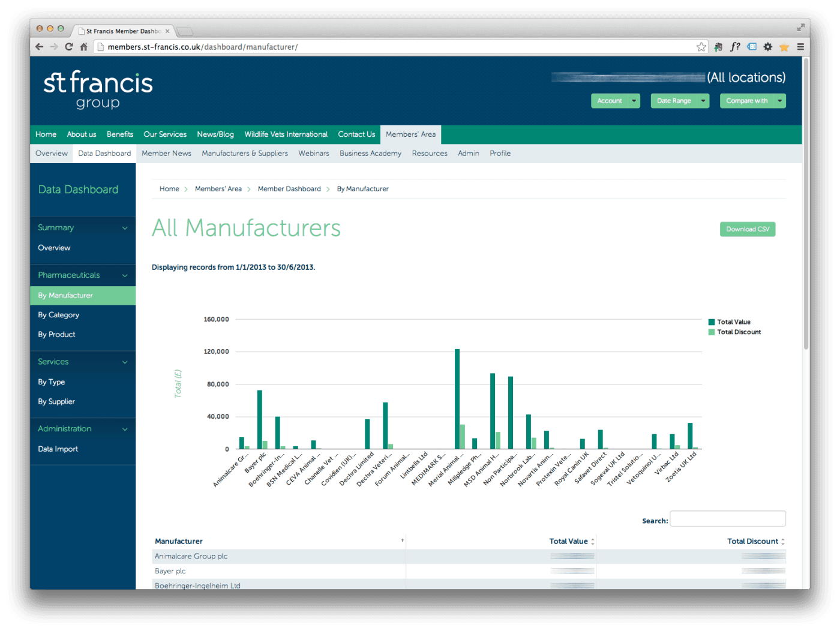Open the Admin sub-tab

pos(468,154)
